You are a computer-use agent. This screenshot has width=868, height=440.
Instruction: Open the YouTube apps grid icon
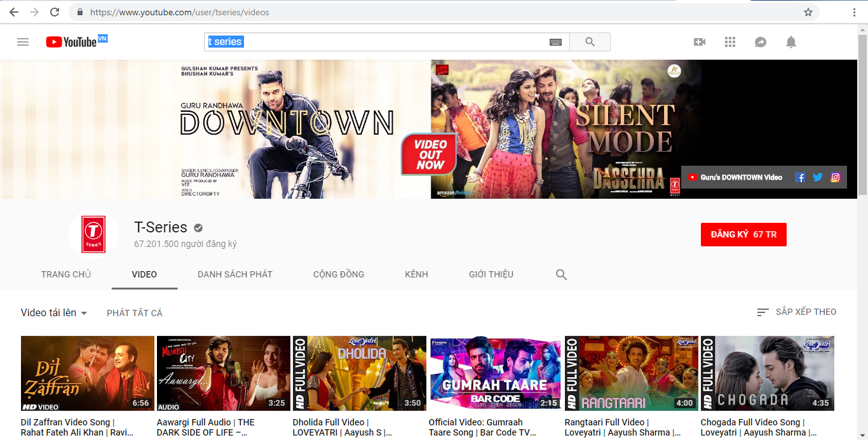click(730, 42)
